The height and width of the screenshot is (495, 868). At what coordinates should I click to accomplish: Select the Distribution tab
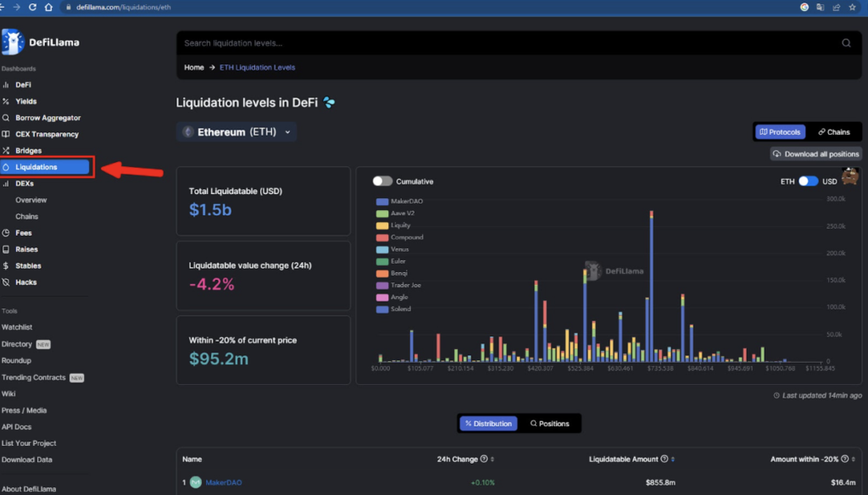pos(488,424)
